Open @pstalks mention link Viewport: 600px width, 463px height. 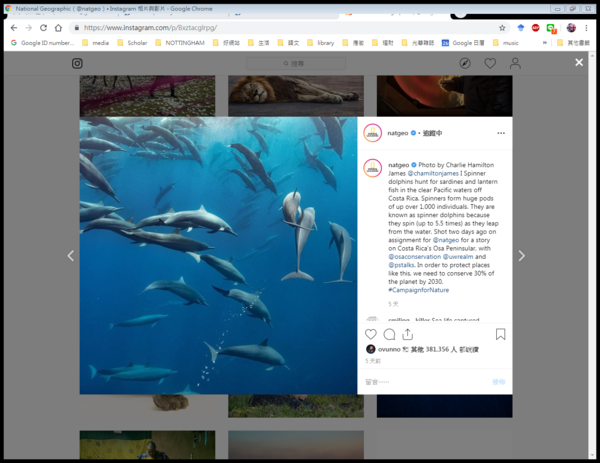click(401, 265)
